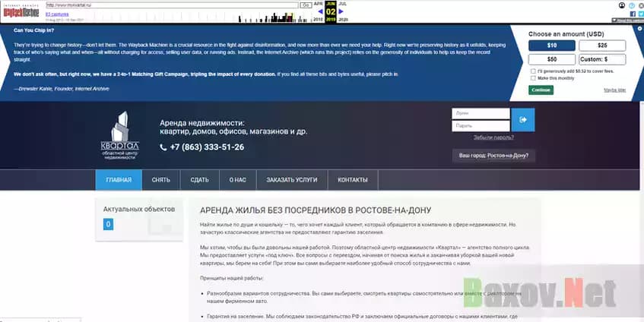Submit site login with arrow button
The image size is (644, 322).
point(523,120)
